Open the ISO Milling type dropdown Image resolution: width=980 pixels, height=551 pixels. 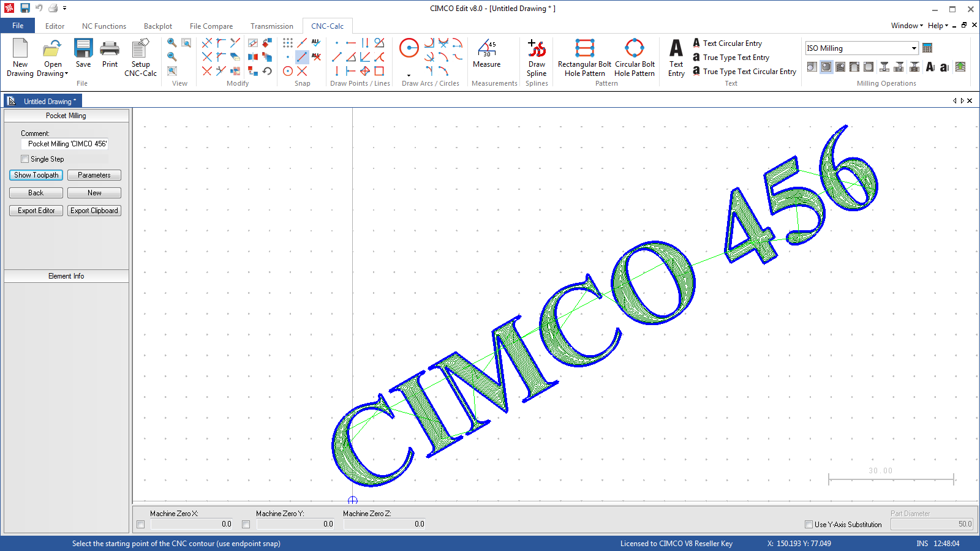pyautogui.click(x=914, y=48)
